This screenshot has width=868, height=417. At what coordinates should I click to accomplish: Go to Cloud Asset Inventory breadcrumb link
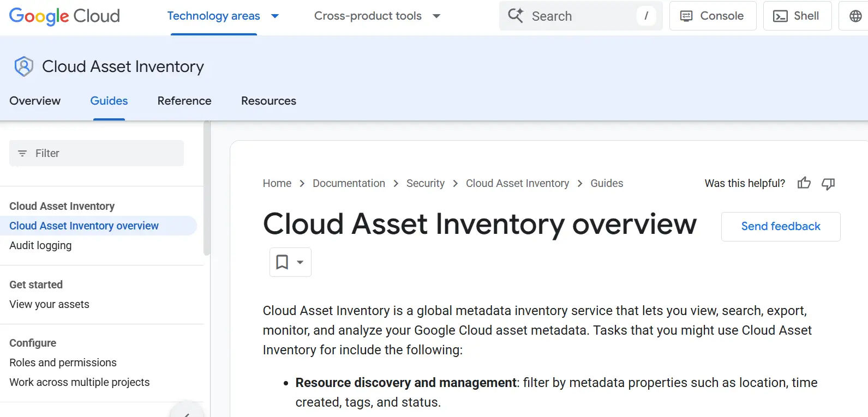517,183
